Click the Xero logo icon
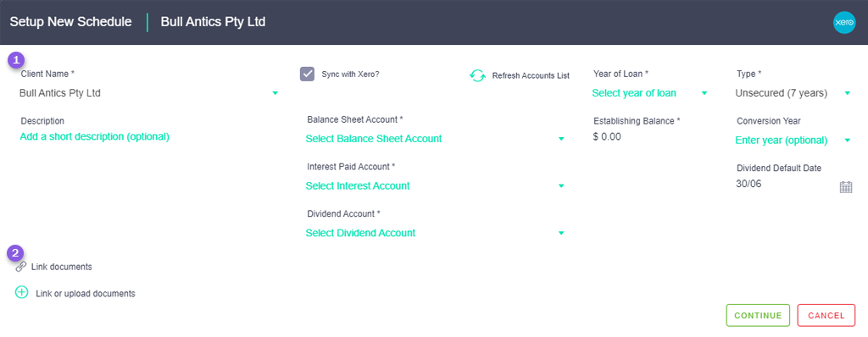The image size is (868, 337). point(844,23)
